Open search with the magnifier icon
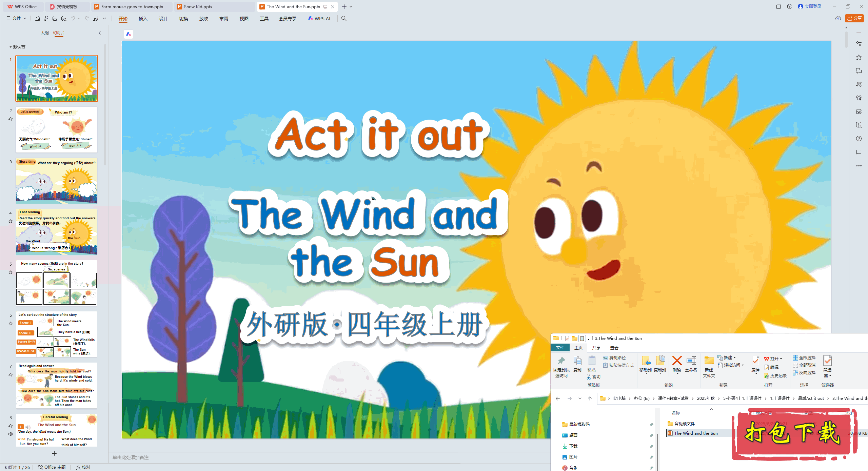Viewport: 868px width, 471px height. click(344, 19)
